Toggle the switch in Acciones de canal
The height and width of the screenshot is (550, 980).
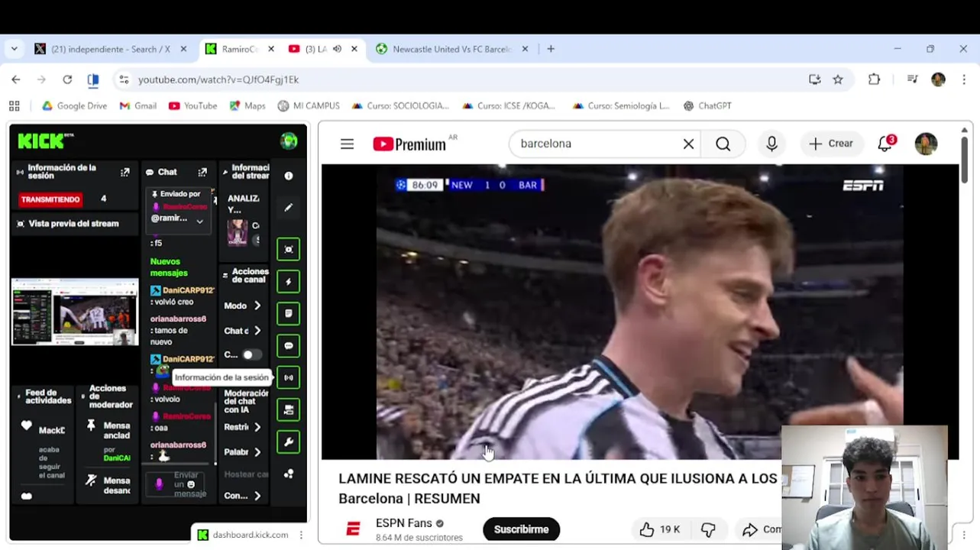pyautogui.click(x=251, y=355)
